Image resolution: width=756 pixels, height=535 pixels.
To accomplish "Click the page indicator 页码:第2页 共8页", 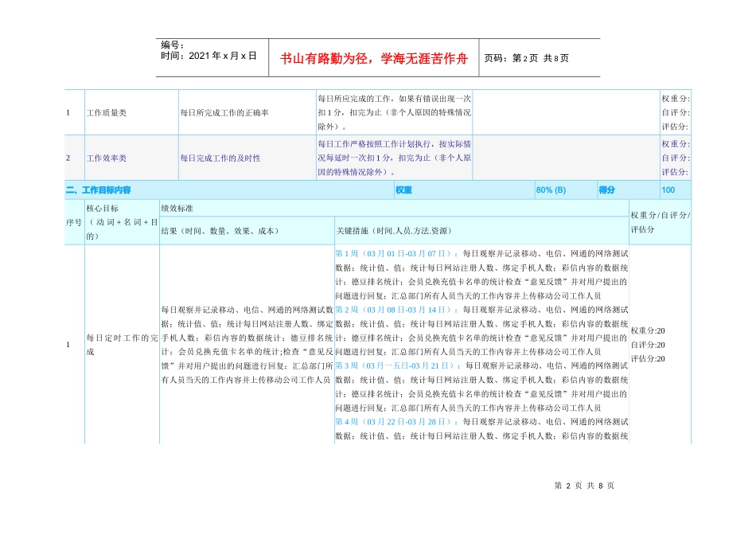I will click(527, 58).
